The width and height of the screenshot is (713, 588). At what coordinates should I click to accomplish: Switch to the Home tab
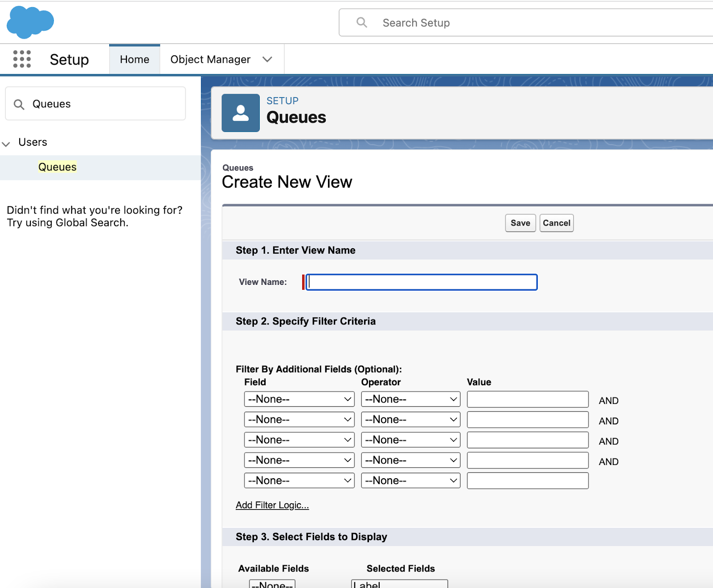[x=134, y=59]
